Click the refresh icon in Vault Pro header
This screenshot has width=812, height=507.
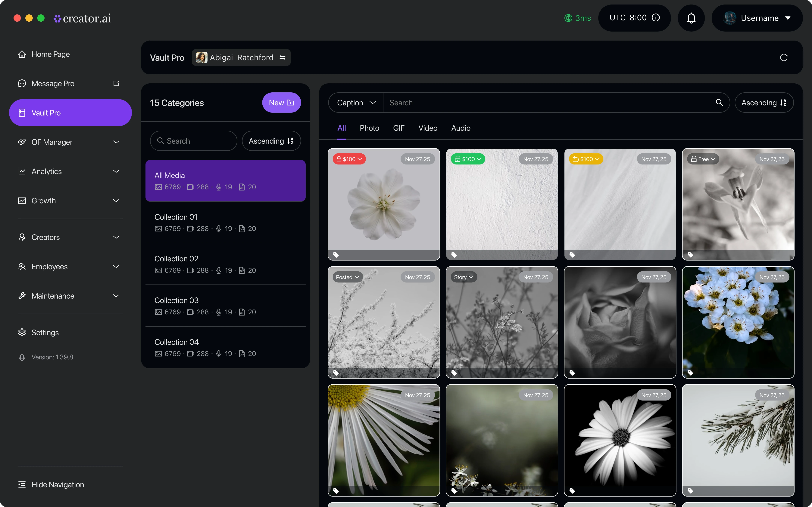[783, 58]
